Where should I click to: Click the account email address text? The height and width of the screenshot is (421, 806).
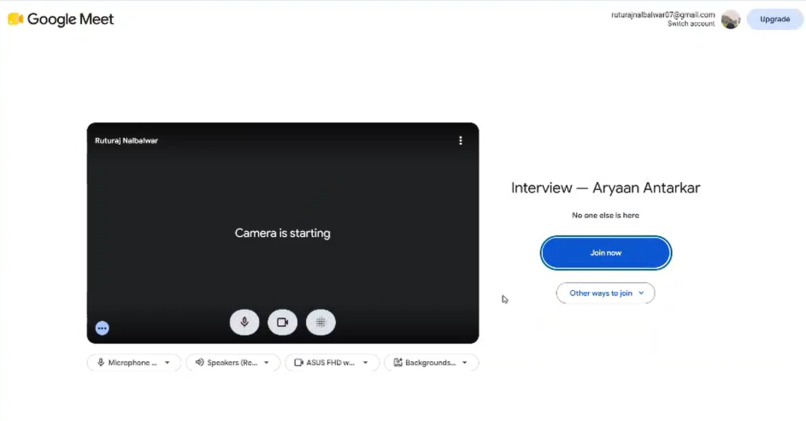663,15
